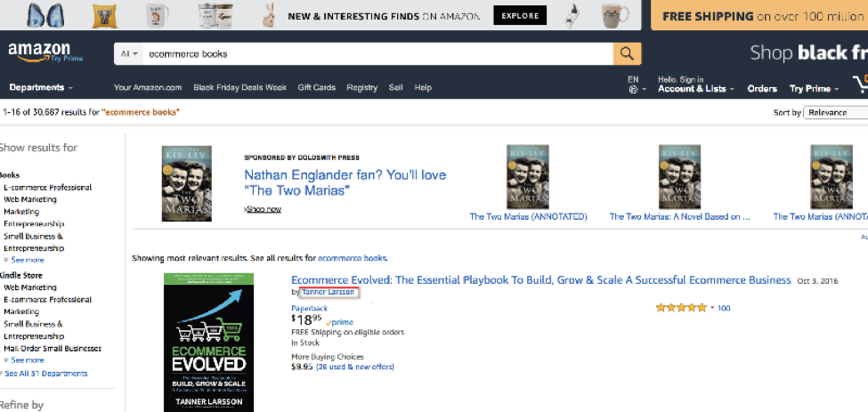Open the Tanner Larsson author link

point(329,292)
